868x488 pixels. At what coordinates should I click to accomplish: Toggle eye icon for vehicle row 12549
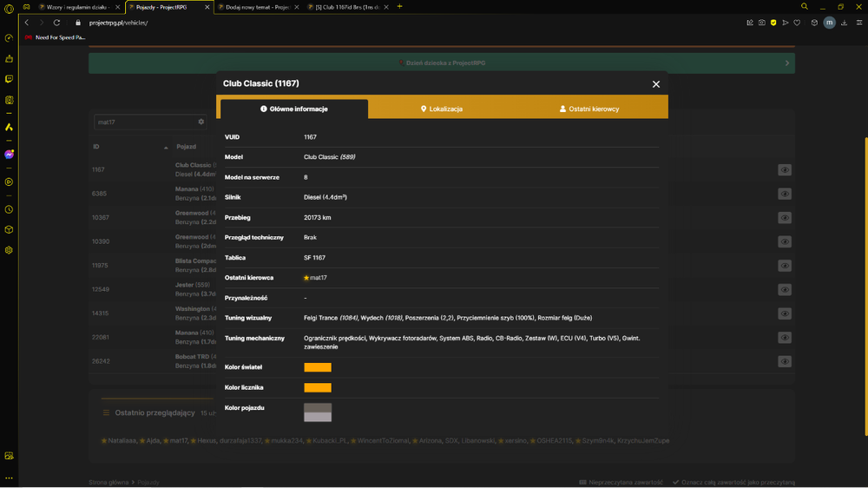pos(785,290)
